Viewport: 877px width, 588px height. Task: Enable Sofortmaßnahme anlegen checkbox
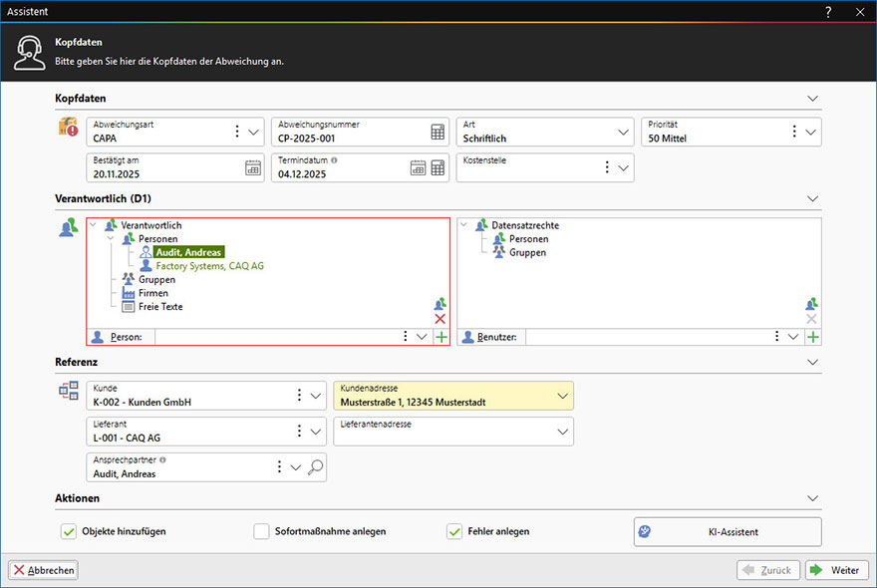click(261, 532)
